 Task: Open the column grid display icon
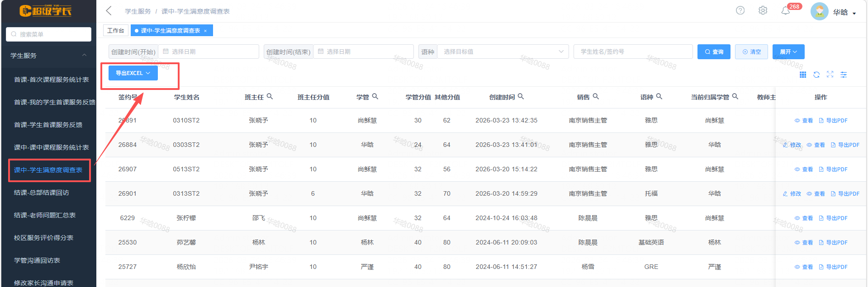803,75
